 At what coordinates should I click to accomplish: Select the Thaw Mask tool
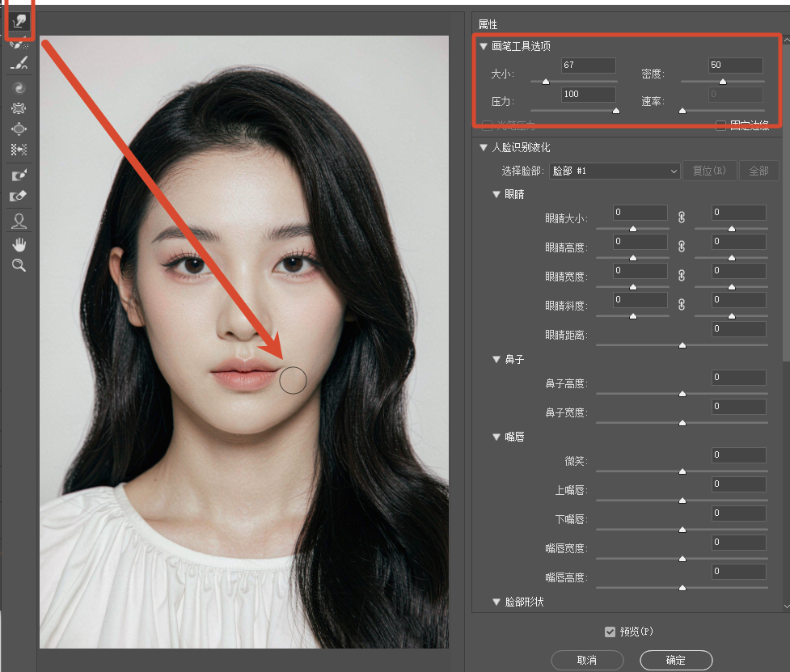tap(19, 196)
